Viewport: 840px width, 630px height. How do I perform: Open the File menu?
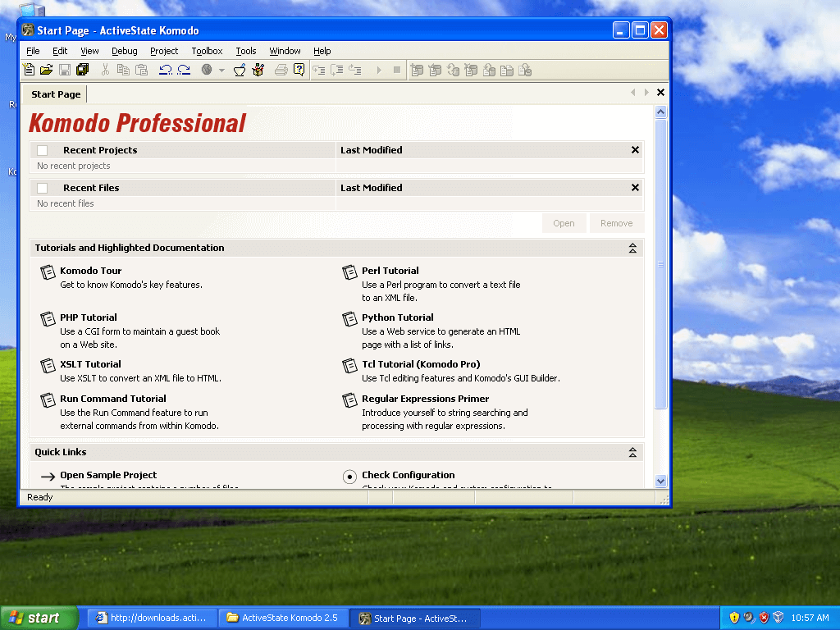33,51
